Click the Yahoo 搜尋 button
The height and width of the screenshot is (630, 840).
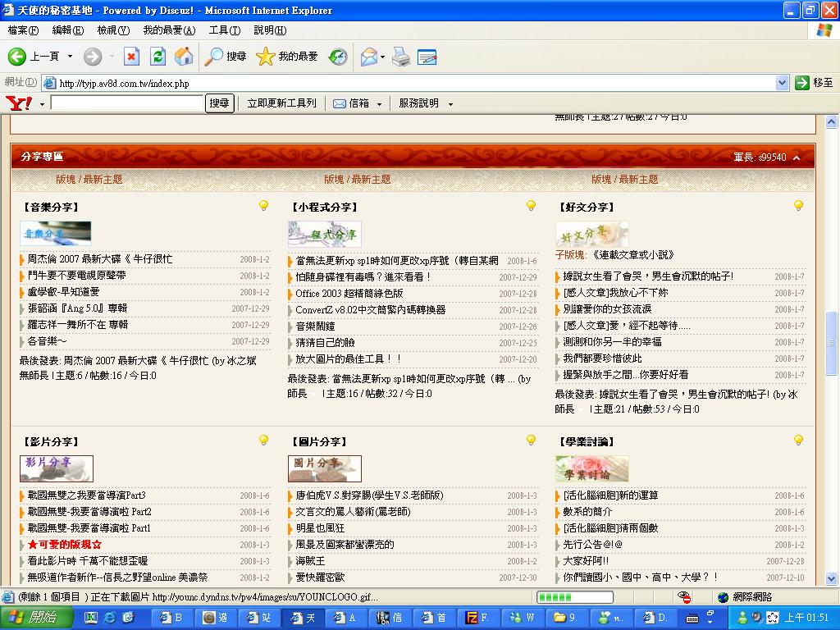point(219,103)
